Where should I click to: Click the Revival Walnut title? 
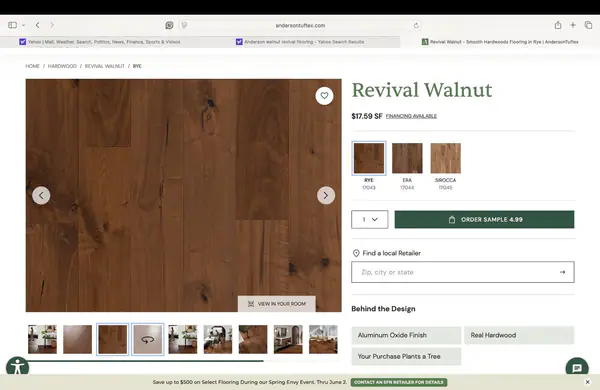pos(422,90)
